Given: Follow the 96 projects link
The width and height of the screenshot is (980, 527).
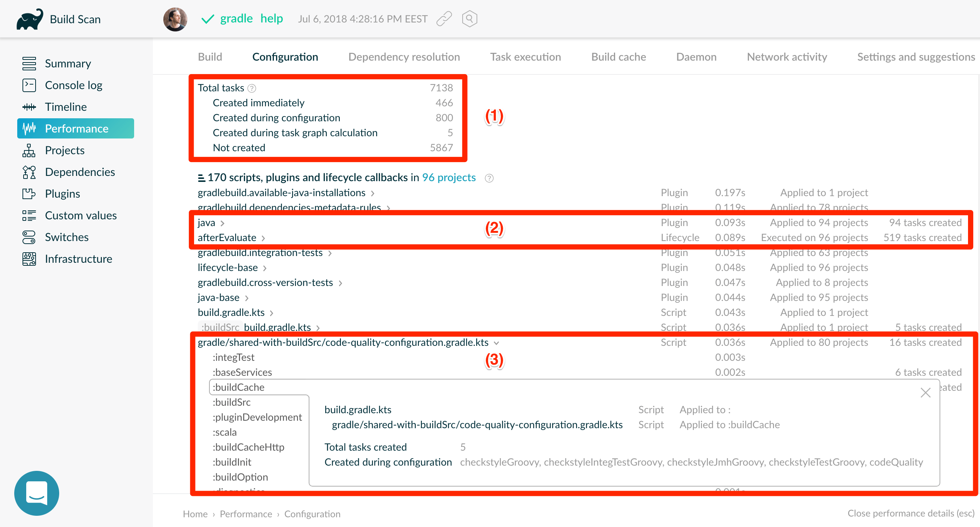Looking at the screenshot, I should [x=448, y=177].
